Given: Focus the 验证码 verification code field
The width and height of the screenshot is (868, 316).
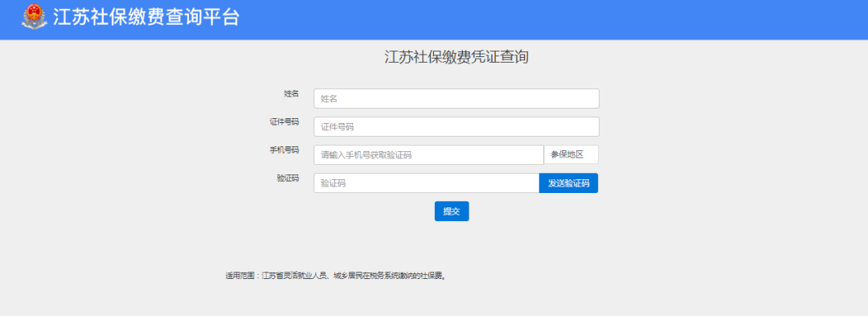Looking at the screenshot, I should [426, 183].
